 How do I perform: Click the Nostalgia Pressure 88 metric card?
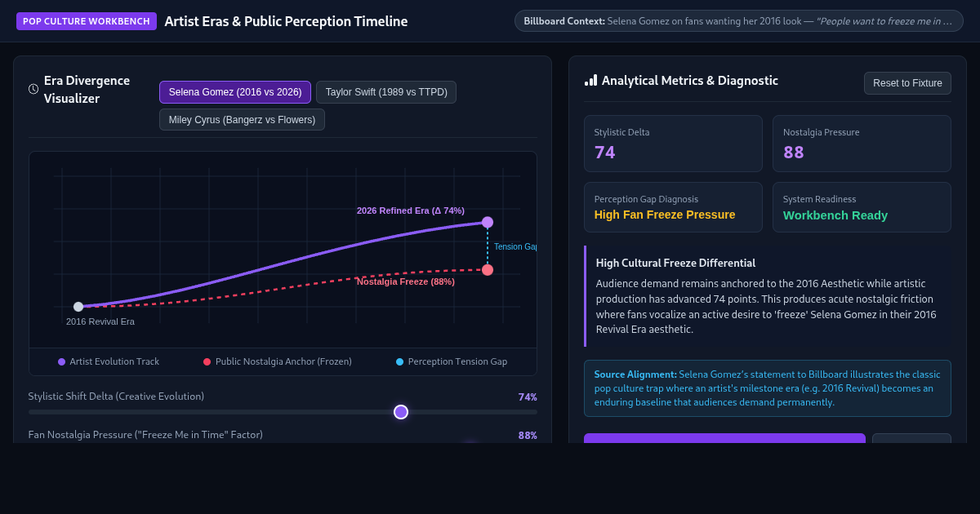point(862,144)
